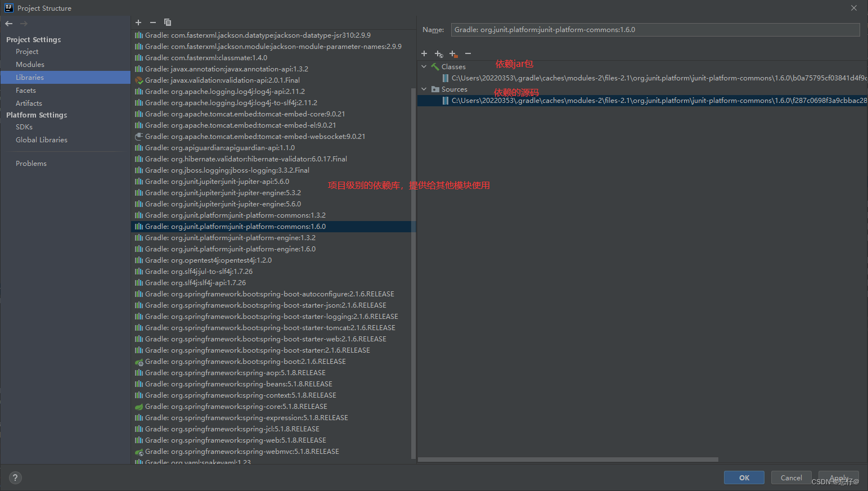This screenshot has height=491, width=868.
Task: Click the attach files from repository icon
Action: pos(439,53)
